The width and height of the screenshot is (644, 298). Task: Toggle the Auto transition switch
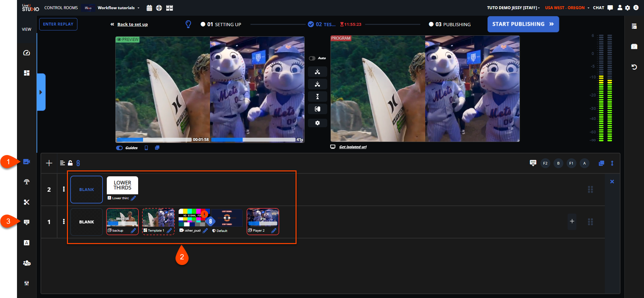(312, 58)
